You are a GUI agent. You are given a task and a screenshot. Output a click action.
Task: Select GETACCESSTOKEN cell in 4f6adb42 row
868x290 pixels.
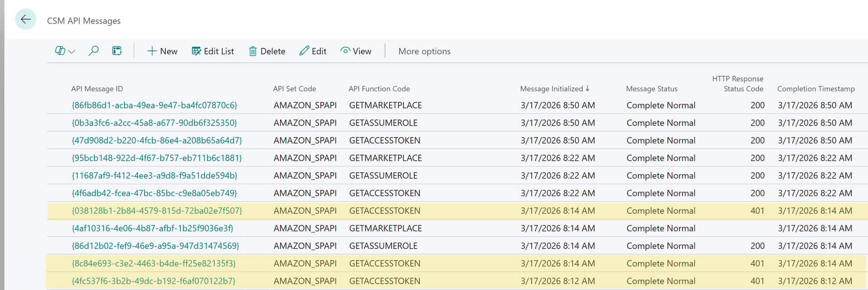click(x=385, y=193)
